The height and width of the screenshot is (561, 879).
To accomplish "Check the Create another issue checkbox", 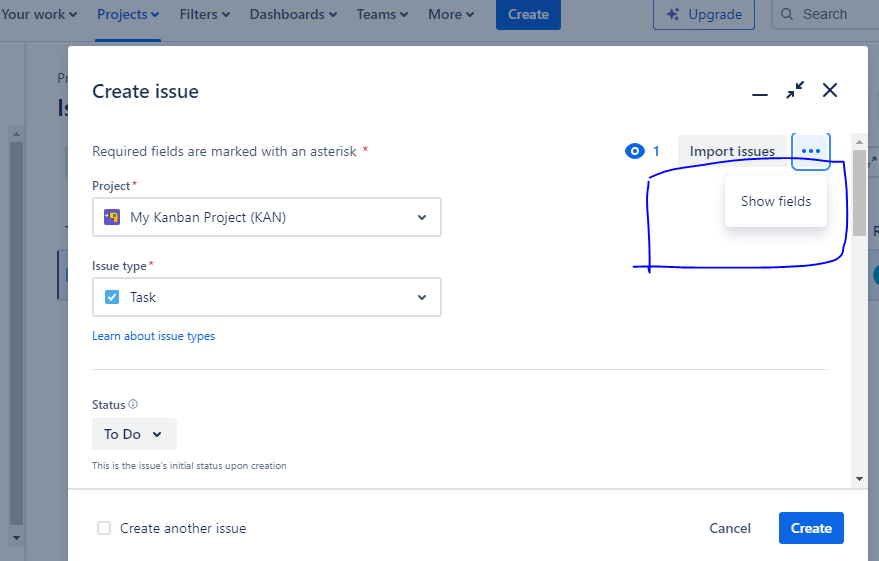I will click(x=104, y=528).
